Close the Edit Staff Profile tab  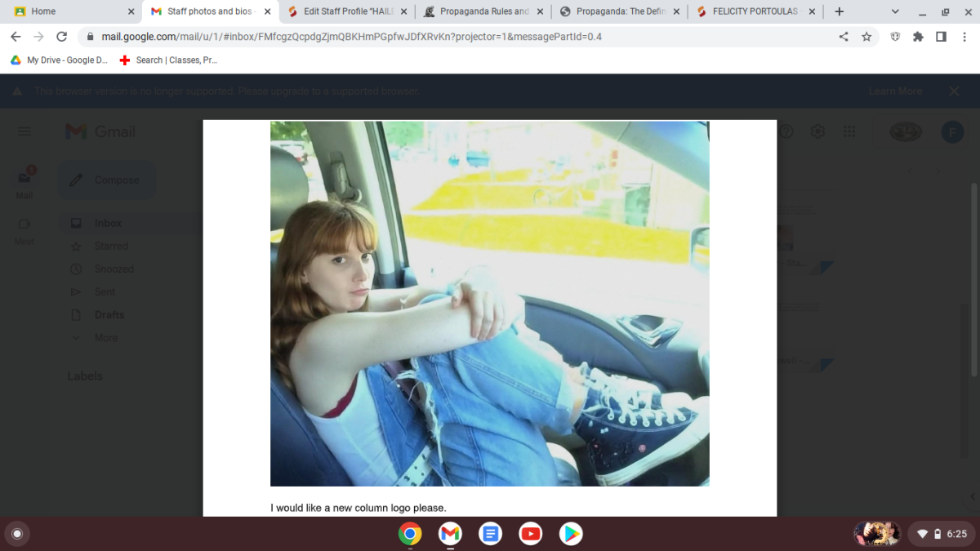(x=403, y=11)
